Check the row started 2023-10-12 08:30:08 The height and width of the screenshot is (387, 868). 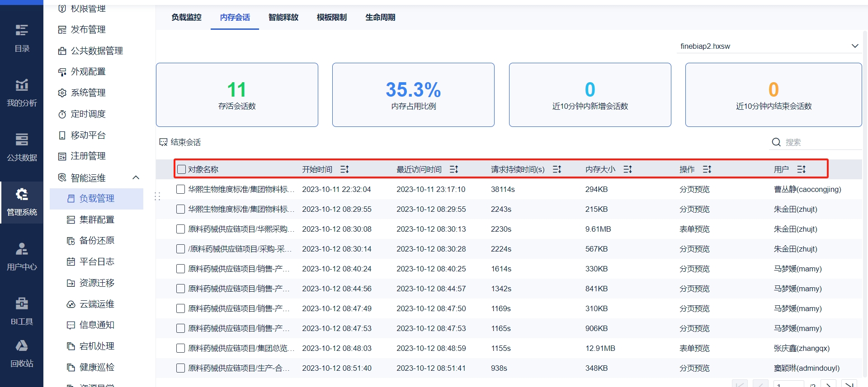180,229
